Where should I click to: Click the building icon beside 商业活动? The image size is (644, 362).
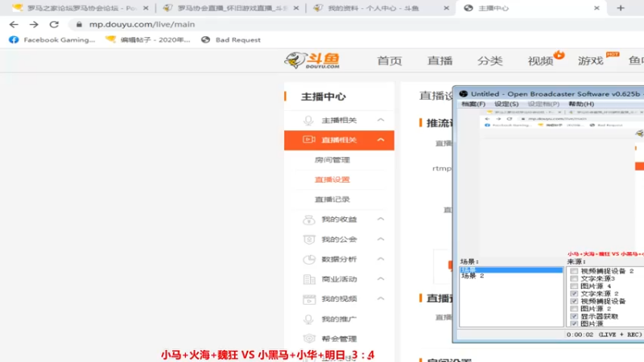point(309,279)
